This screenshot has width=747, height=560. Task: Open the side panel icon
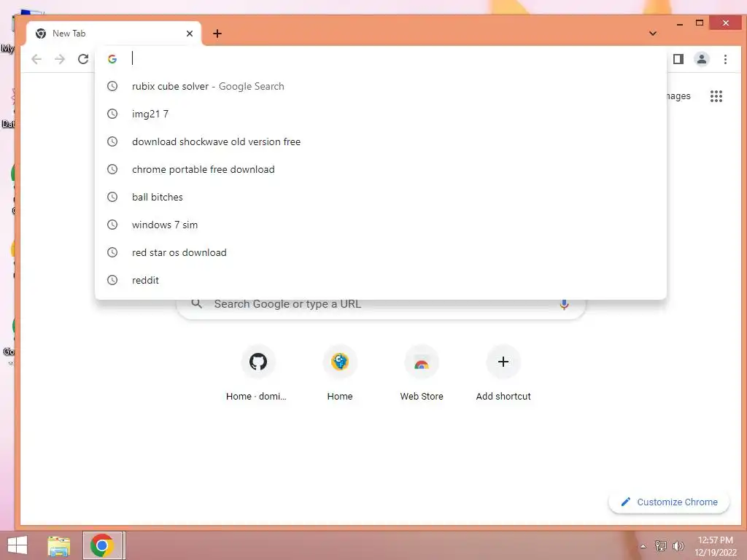[x=678, y=59]
